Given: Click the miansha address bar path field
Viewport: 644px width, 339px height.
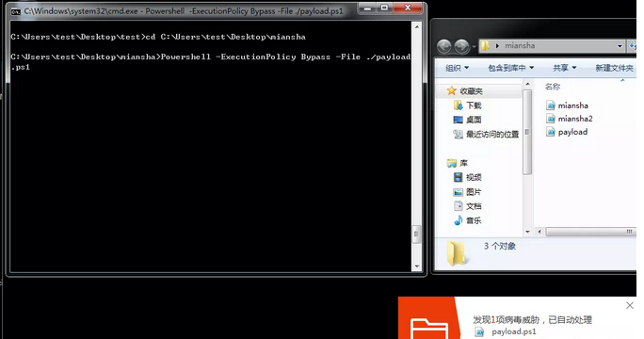Looking at the screenshot, I should point(552,46).
